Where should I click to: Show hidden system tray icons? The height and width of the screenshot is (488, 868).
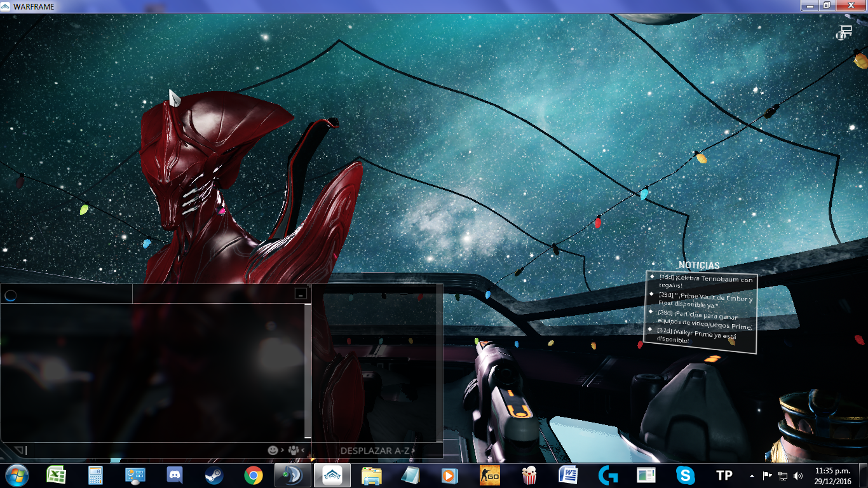tap(752, 475)
